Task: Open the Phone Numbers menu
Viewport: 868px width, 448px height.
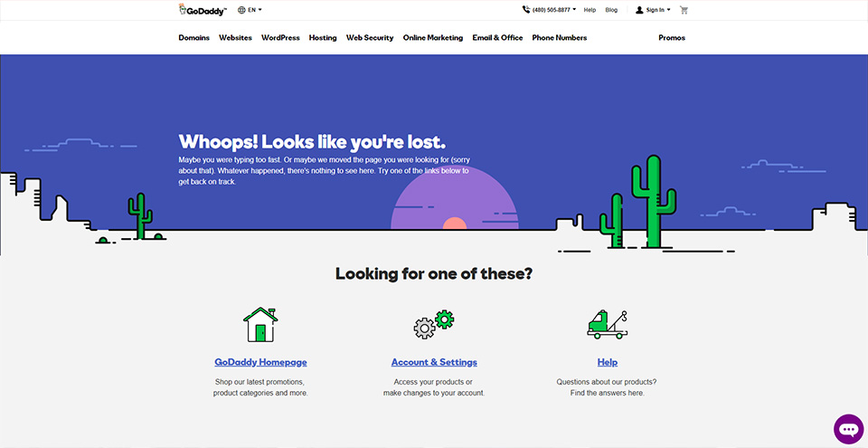Action: [x=560, y=38]
